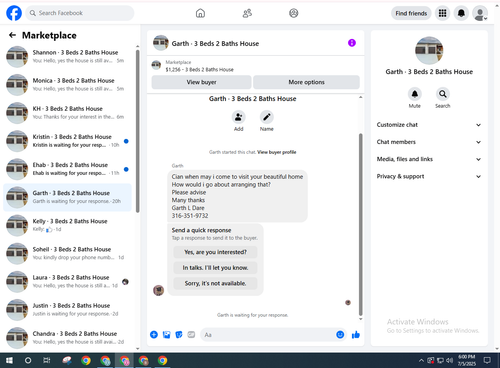The height and width of the screenshot is (368, 500).
Task: Open Shannon conversation
Action: (x=68, y=57)
